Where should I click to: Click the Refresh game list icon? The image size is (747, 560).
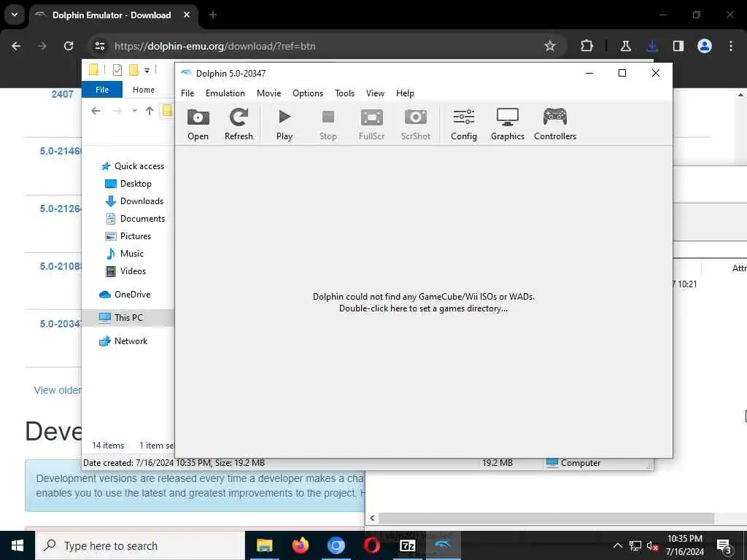(x=239, y=124)
